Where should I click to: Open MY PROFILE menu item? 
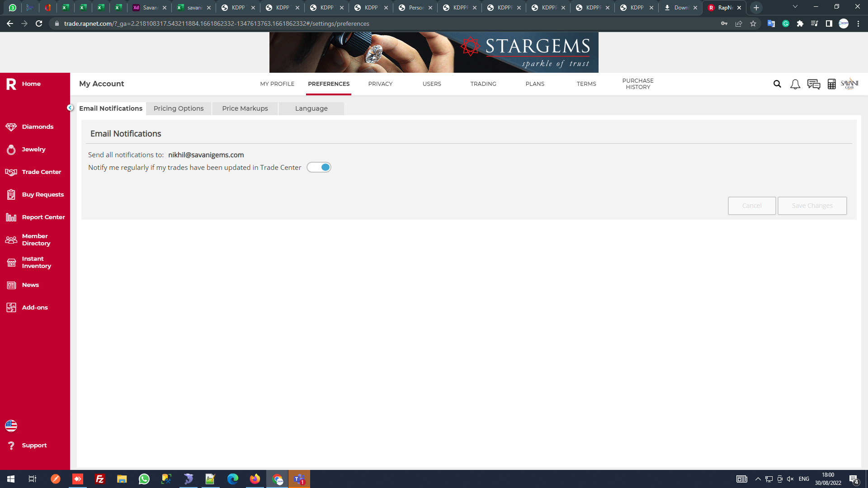coord(277,84)
